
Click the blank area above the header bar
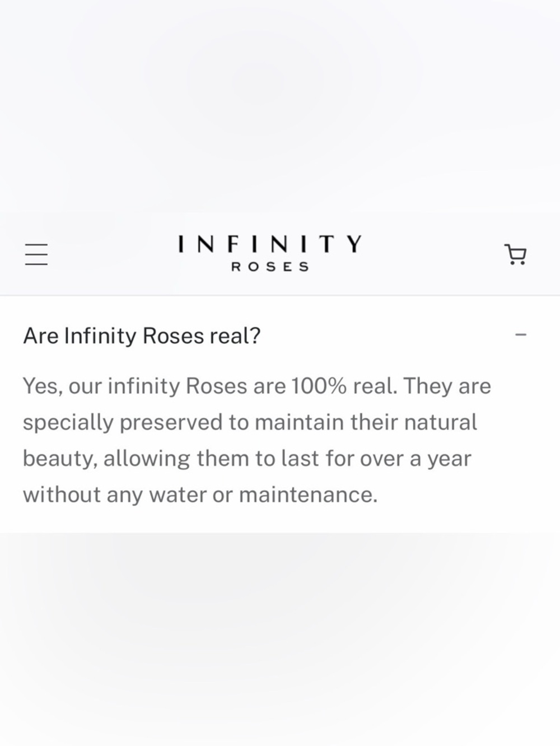tap(280, 106)
